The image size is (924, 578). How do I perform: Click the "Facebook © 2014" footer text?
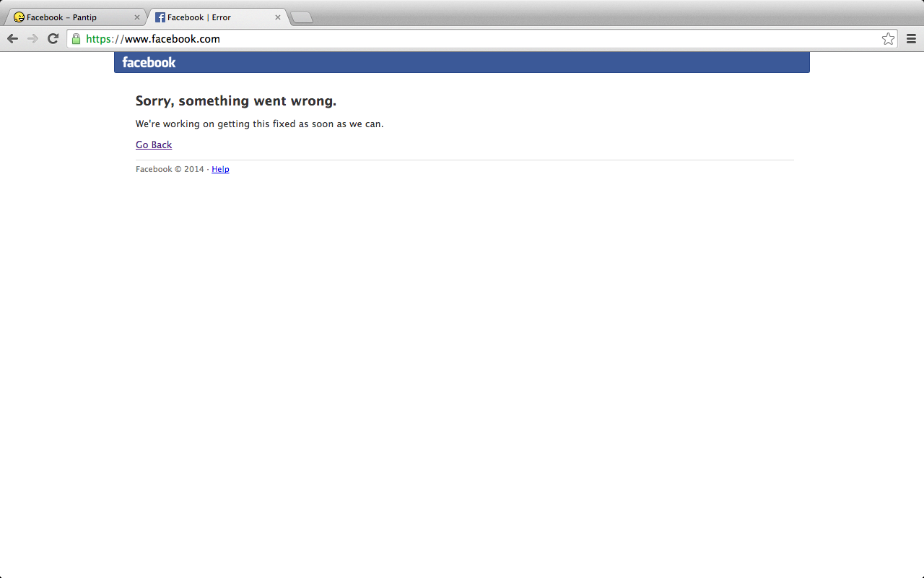170,169
